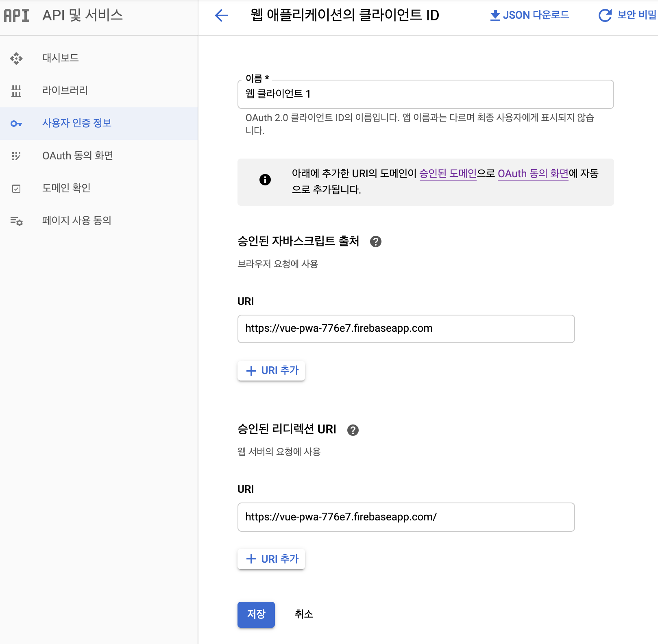Click the 웹 서버의 요청에 사용 description
Viewport: 658px width, 644px height.
point(279,452)
